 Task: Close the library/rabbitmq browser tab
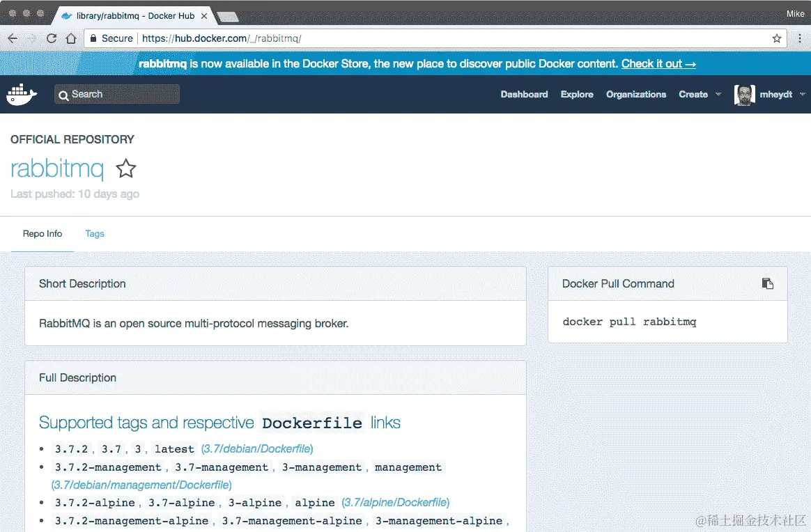point(204,16)
